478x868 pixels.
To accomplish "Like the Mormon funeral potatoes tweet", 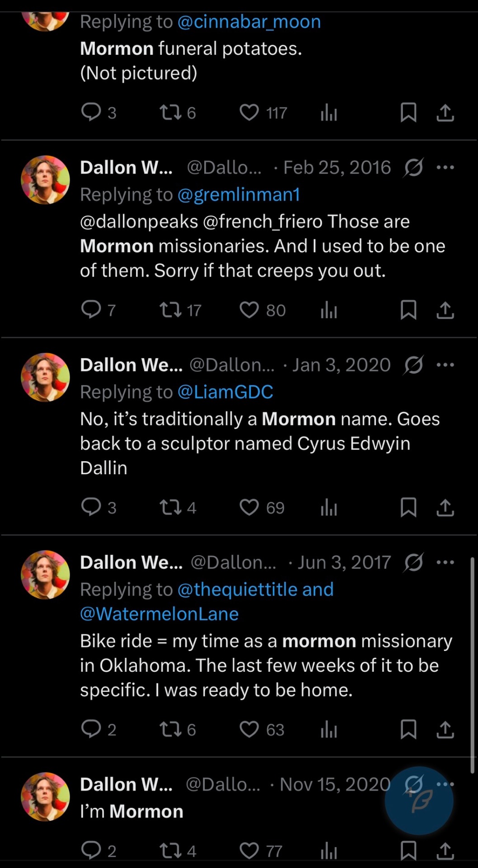I will click(249, 113).
